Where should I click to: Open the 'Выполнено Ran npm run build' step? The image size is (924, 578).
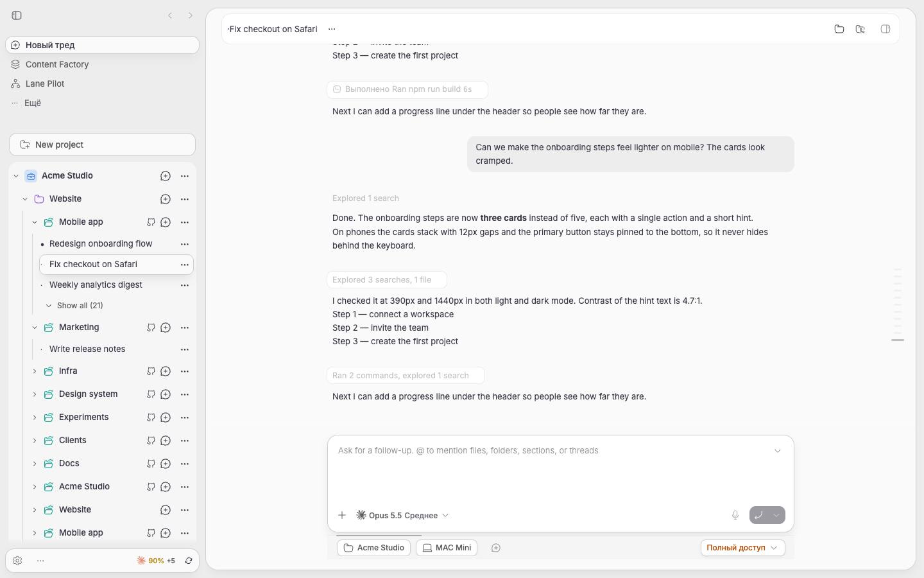407,89
